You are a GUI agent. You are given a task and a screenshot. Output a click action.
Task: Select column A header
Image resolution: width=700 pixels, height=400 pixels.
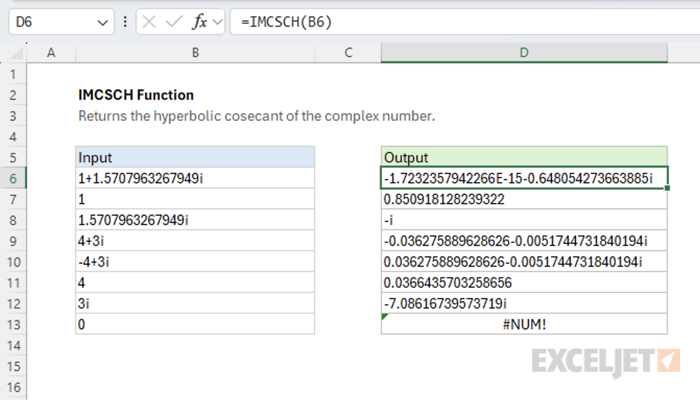click(x=50, y=52)
